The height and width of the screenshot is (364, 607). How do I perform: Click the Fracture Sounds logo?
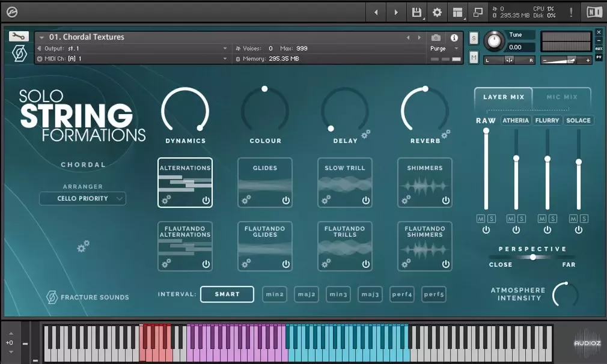[x=87, y=297]
